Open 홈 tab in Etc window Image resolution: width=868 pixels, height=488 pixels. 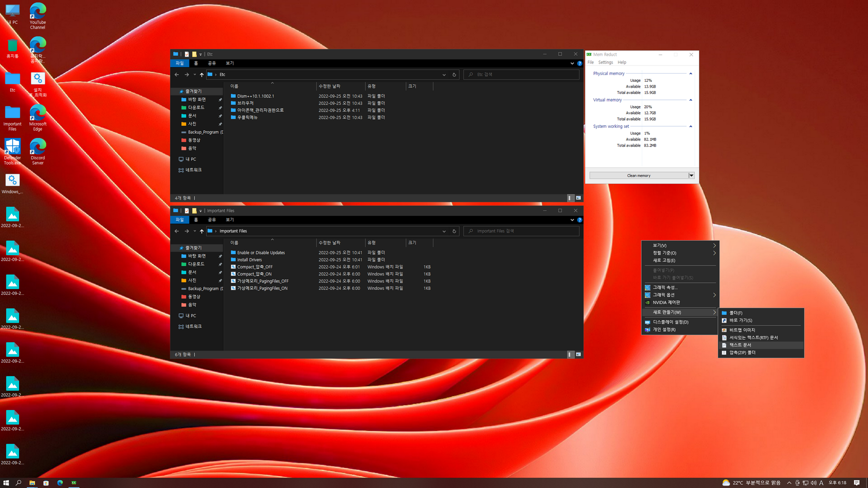coord(196,63)
